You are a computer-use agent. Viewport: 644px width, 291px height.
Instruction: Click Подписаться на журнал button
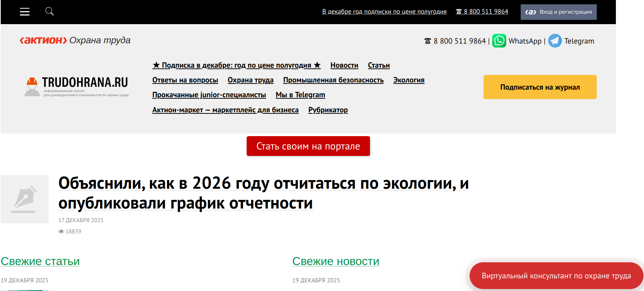tap(540, 87)
